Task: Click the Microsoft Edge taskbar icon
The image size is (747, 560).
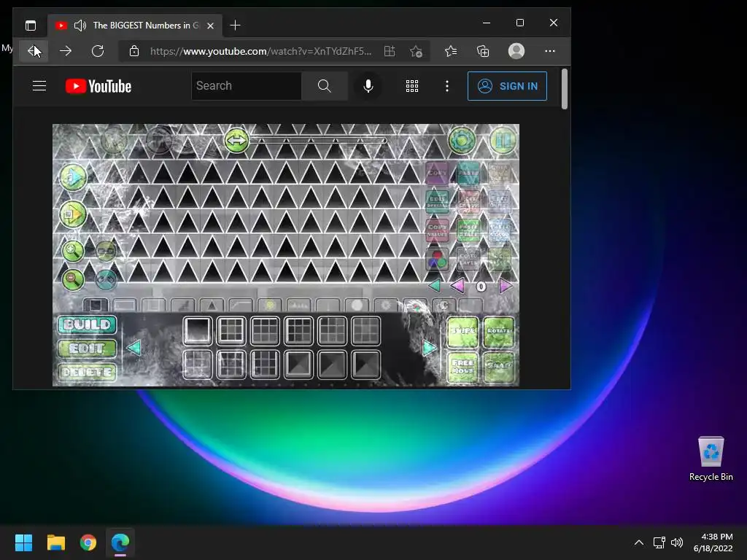Action: pos(120,542)
